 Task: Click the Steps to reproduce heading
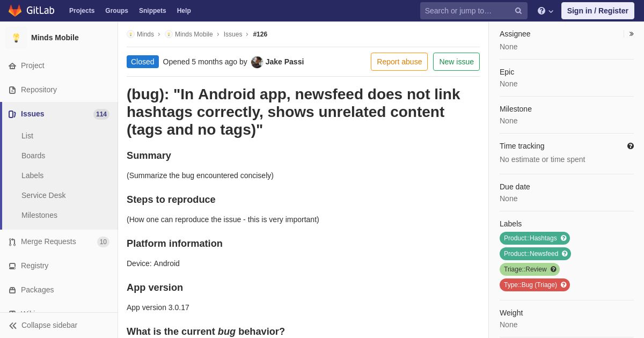pos(171,200)
